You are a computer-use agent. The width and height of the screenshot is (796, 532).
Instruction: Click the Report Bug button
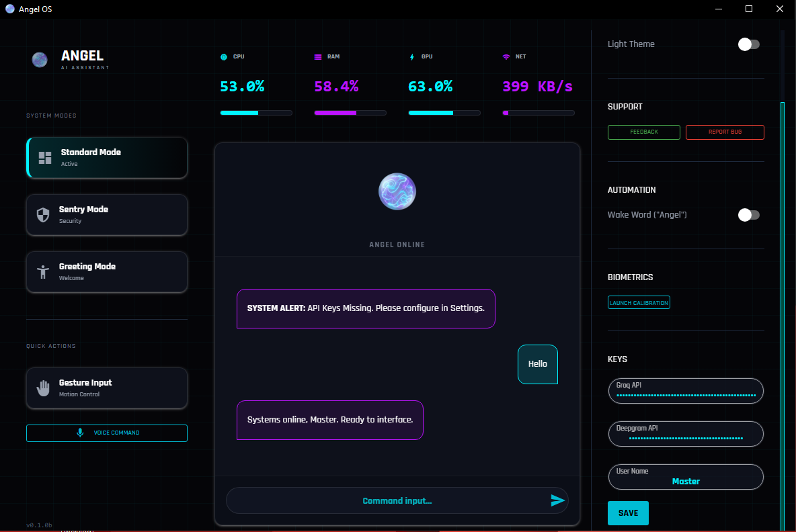pyautogui.click(x=725, y=132)
